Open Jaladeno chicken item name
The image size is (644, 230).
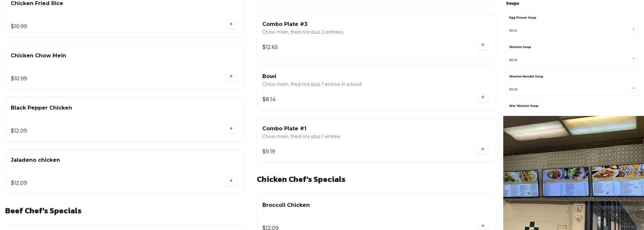[x=35, y=160]
